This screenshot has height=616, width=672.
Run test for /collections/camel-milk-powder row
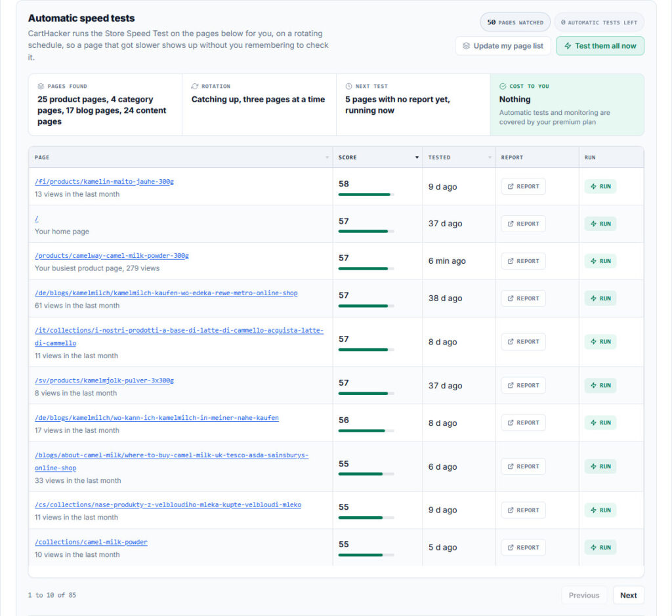pos(600,547)
